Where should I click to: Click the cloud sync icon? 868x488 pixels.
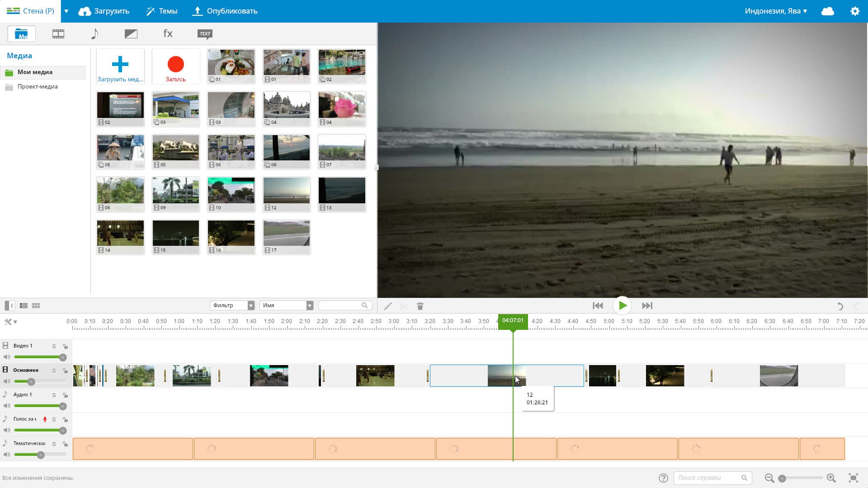coord(827,11)
